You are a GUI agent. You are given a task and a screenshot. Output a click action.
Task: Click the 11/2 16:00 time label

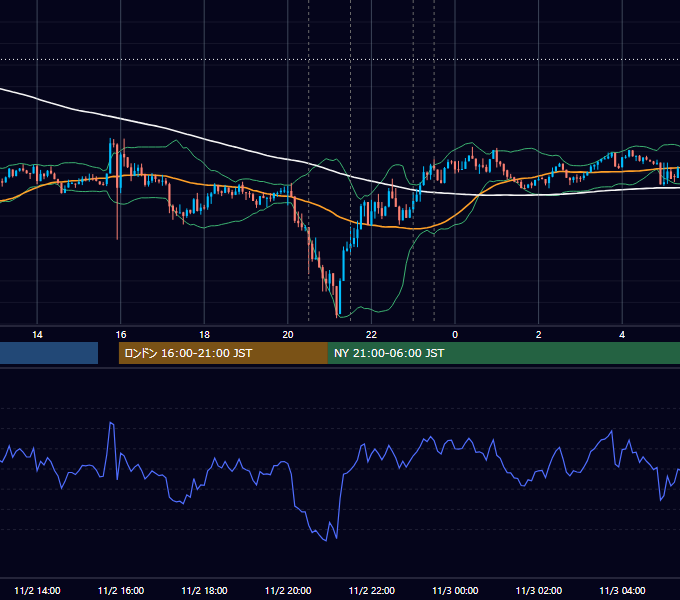(121, 590)
